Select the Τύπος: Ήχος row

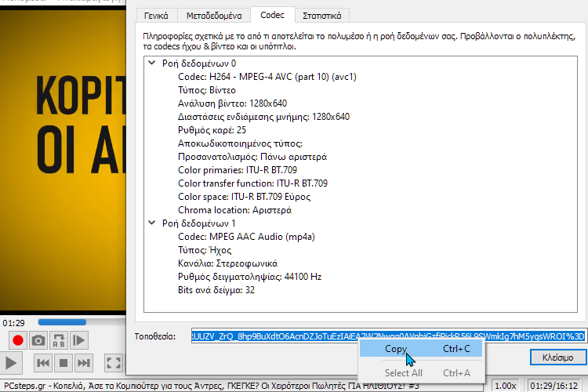(205, 250)
